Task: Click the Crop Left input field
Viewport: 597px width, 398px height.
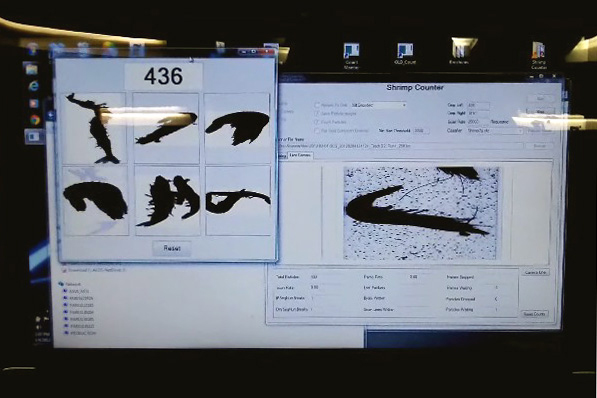Action: [478, 105]
